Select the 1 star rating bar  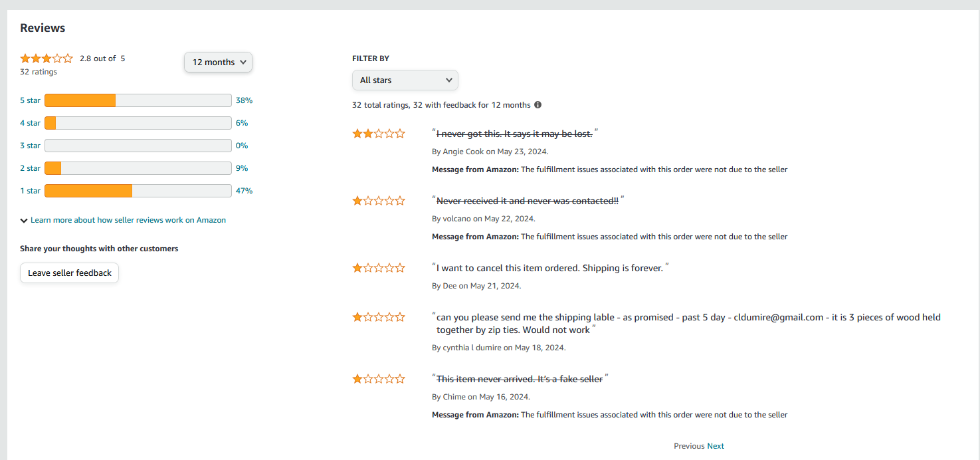(x=138, y=191)
